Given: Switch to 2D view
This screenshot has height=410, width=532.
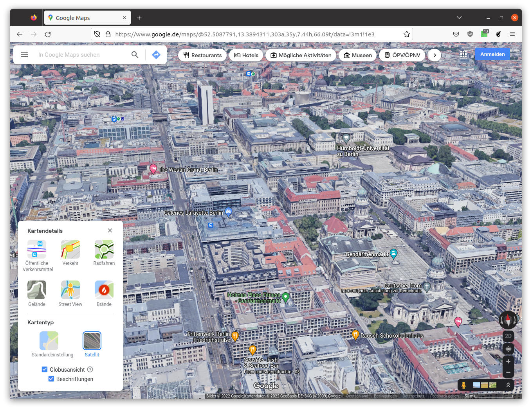Looking at the screenshot, I should click(508, 336).
